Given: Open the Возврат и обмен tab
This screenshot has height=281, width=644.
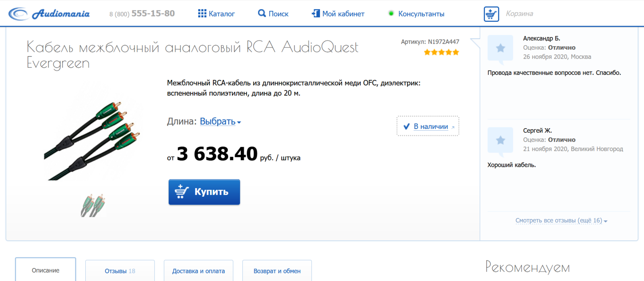Looking at the screenshot, I should tap(277, 271).
